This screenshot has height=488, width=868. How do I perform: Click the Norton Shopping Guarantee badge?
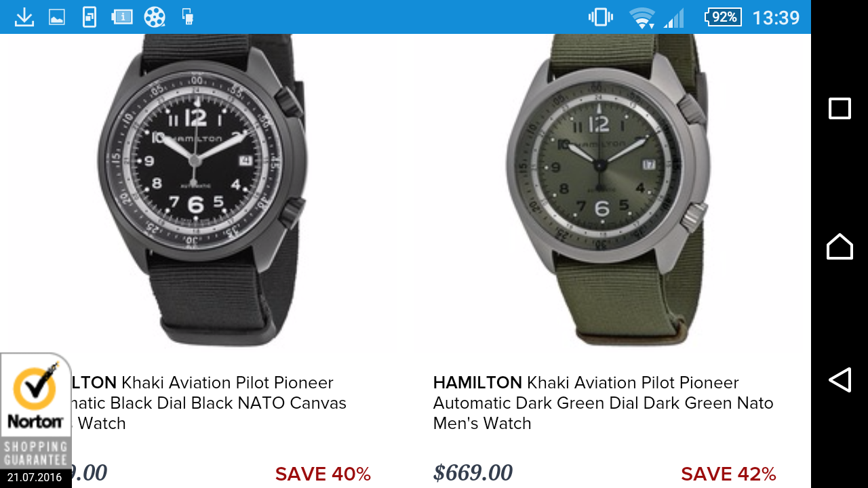coord(35,413)
